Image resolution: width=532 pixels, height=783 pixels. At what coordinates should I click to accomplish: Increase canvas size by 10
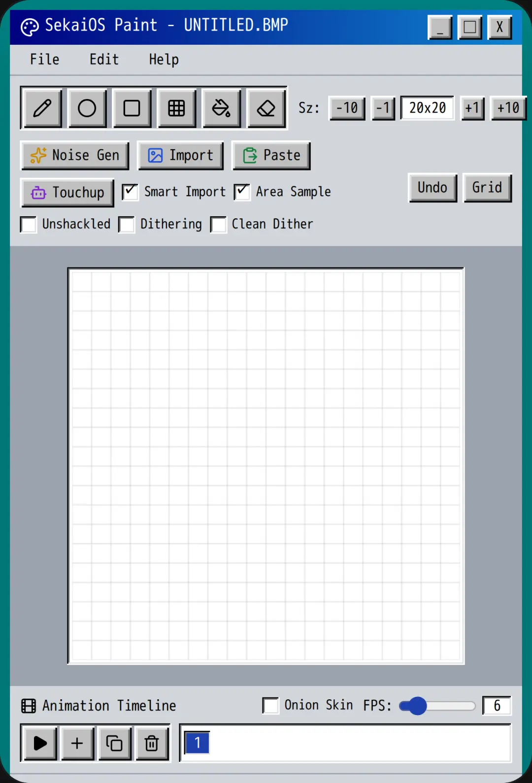pos(508,108)
